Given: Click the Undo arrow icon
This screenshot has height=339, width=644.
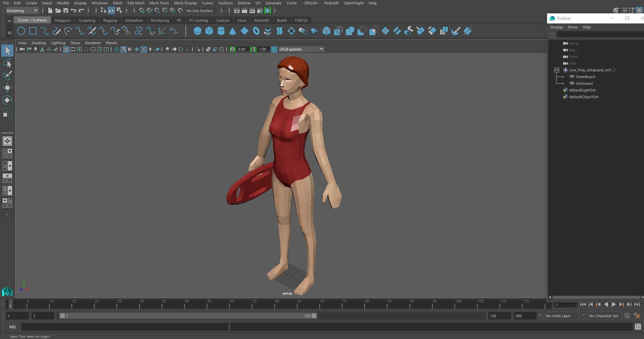Looking at the screenshot, I should (x=73, y=11).
